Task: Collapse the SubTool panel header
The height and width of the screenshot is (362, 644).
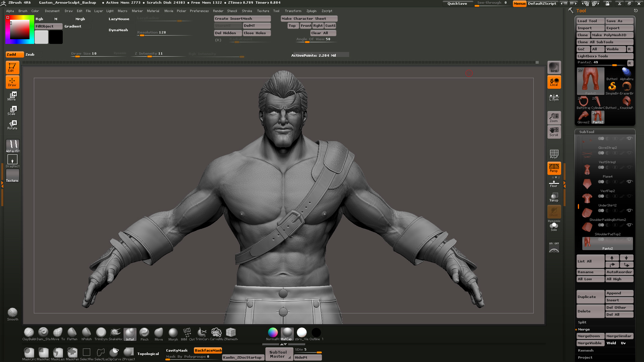Action: tap(587, 132)
